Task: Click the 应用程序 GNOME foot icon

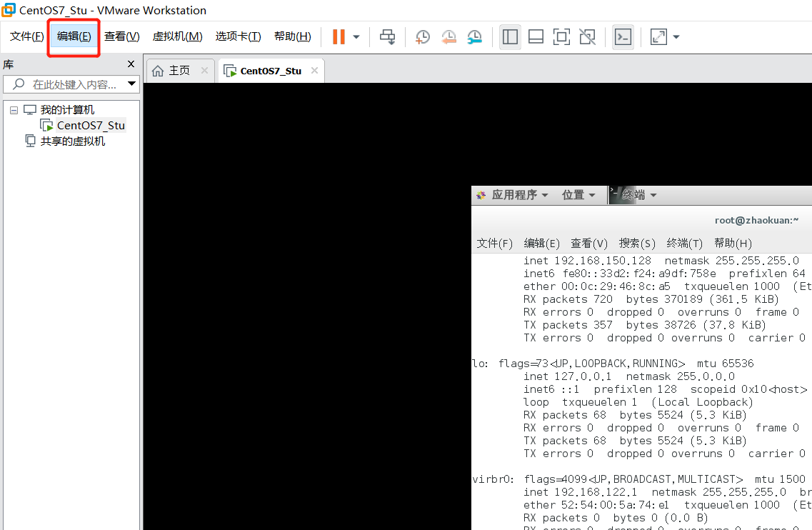Action: pyautogui.click(x=481, y=195)
